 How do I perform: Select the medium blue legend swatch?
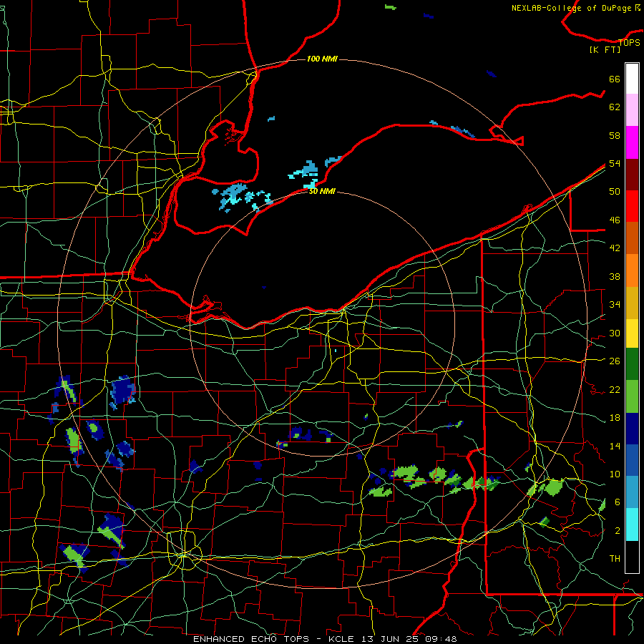(632, 460)
